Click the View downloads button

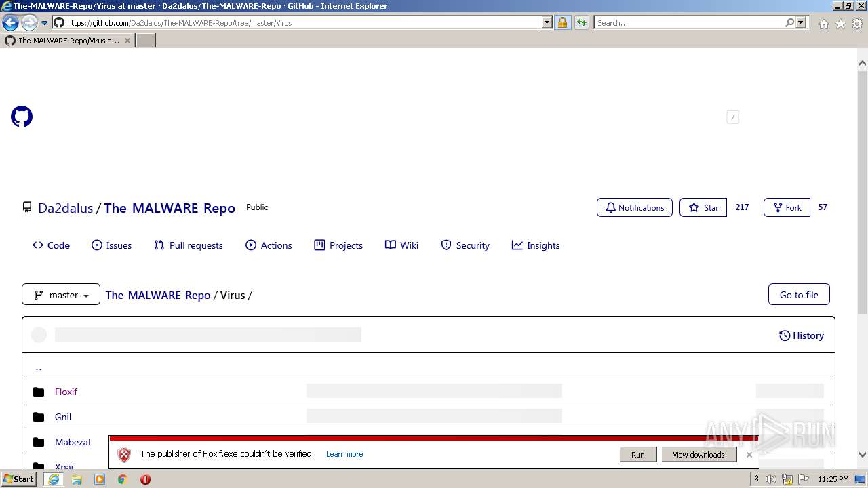[x=698, y=454]
